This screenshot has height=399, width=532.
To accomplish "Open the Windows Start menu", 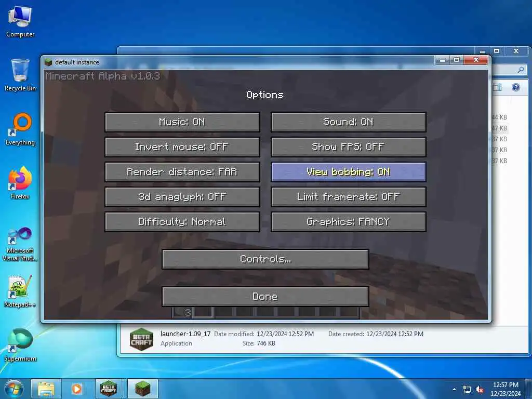I will (x=14, y=389).
